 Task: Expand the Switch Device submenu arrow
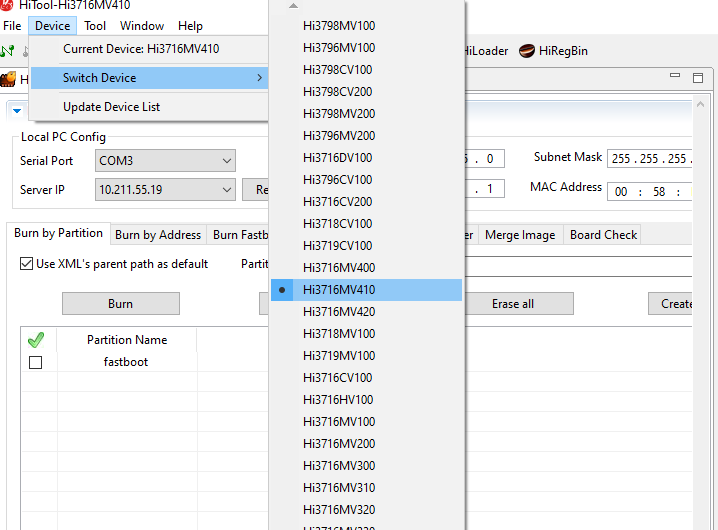[259, 78]
